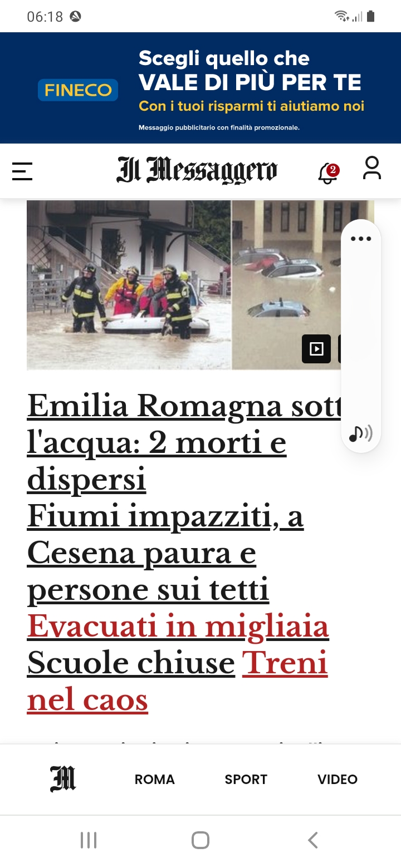This screenshot has width=401, height=868.
Task: Open the user profile icon
Action: [372, 168]
